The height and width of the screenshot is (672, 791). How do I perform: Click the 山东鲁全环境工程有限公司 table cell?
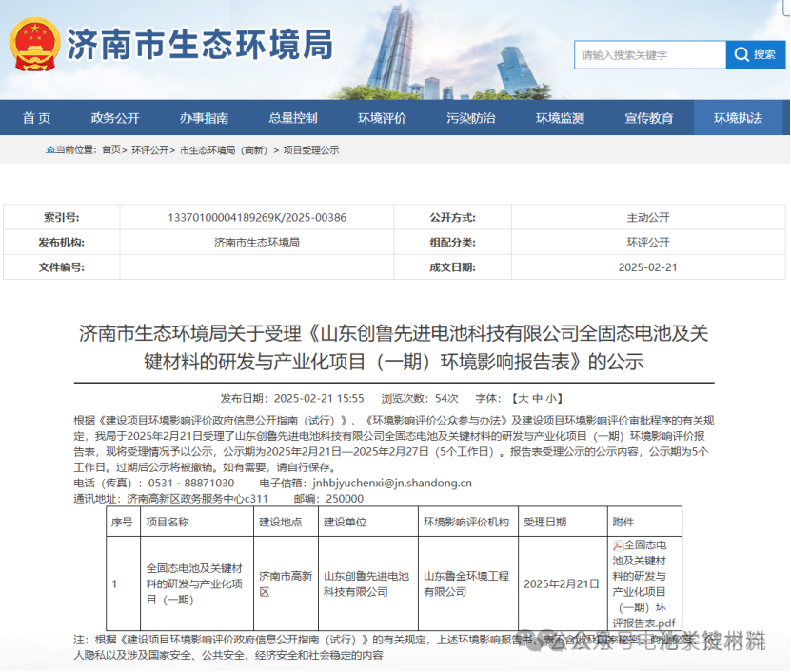coord(467,583)
